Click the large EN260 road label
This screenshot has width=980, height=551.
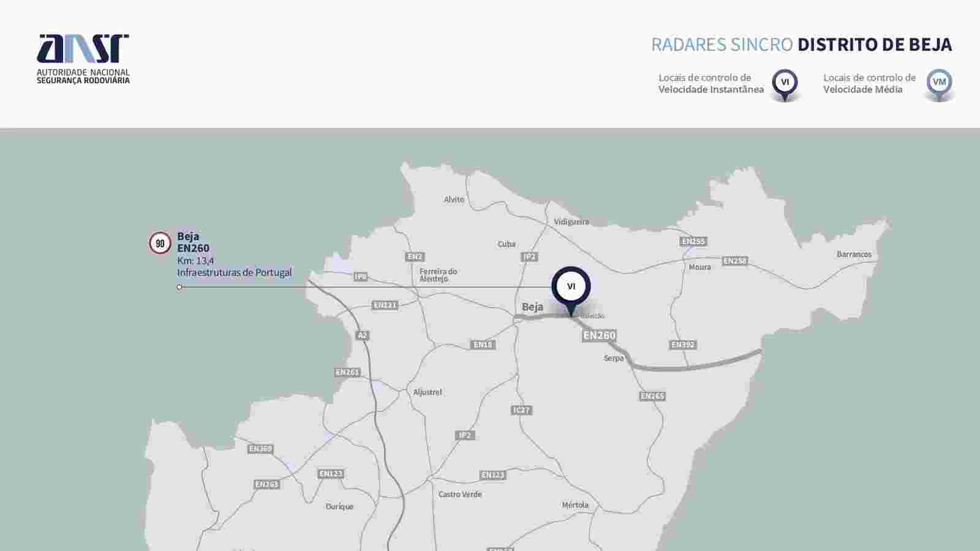(599, 335)
